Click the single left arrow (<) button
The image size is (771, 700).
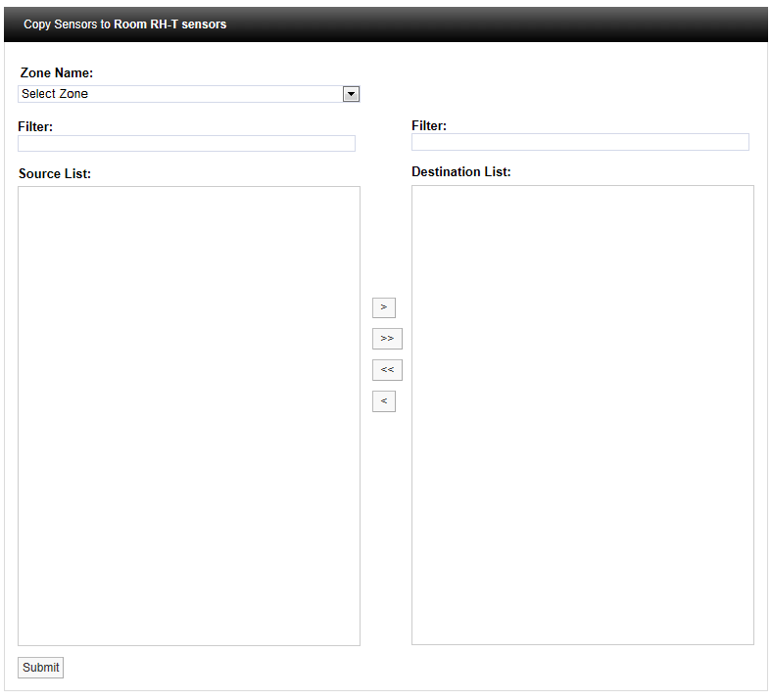coord(383,401)
